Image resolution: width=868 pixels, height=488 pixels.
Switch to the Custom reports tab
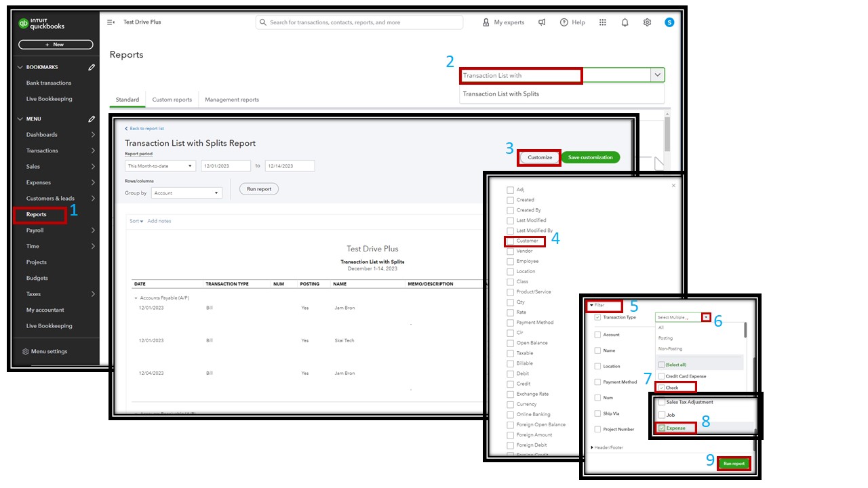point(172,99)
